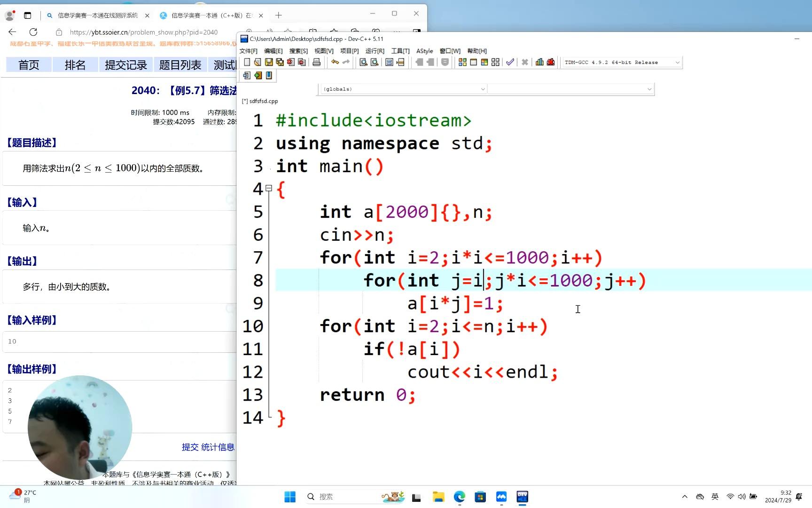Open the 搜索[S] menu
Image resolution: width=812 pixels, height=508 pixels.
298,51
